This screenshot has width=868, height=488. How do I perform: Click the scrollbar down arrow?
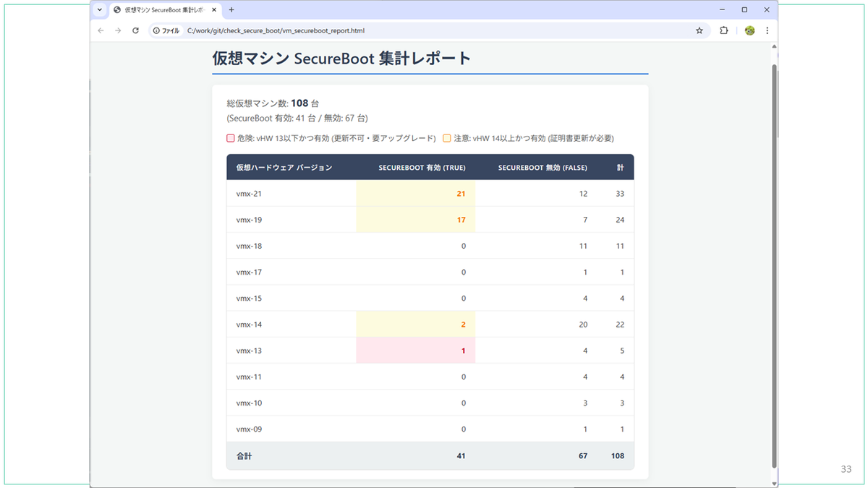tap(775, 484)
